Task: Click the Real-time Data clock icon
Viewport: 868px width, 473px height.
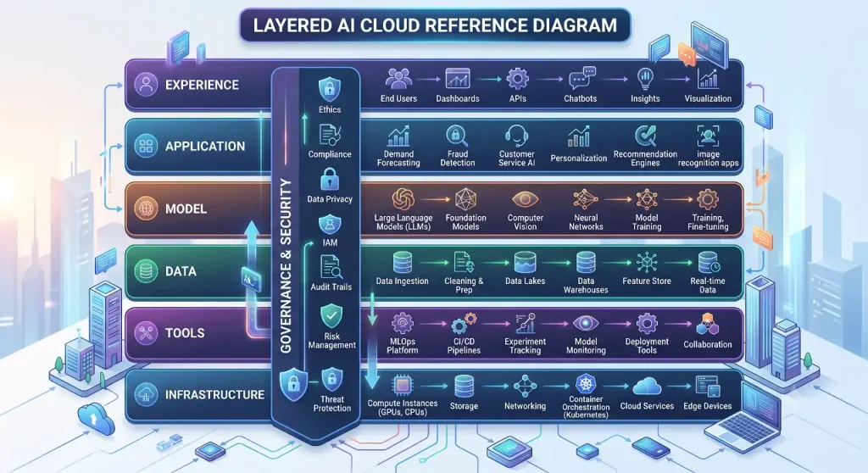Action: click(709, 263)
